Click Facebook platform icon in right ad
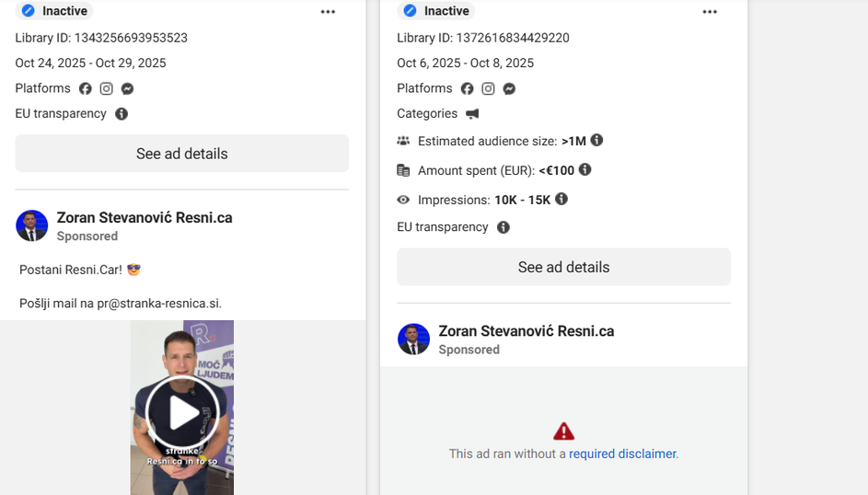Screen dimensions: 868x495 click(x=468, y=89)
